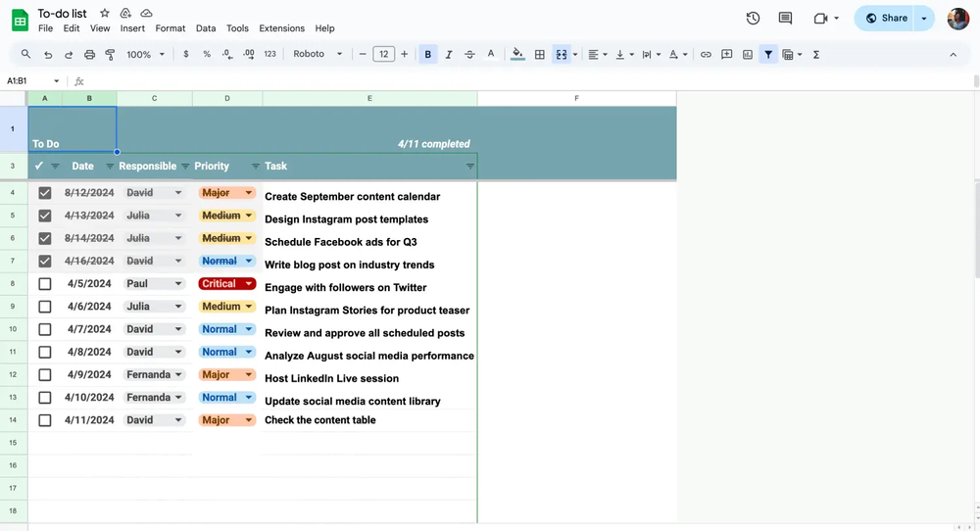Click the Share button

click(x=886, y=18)
